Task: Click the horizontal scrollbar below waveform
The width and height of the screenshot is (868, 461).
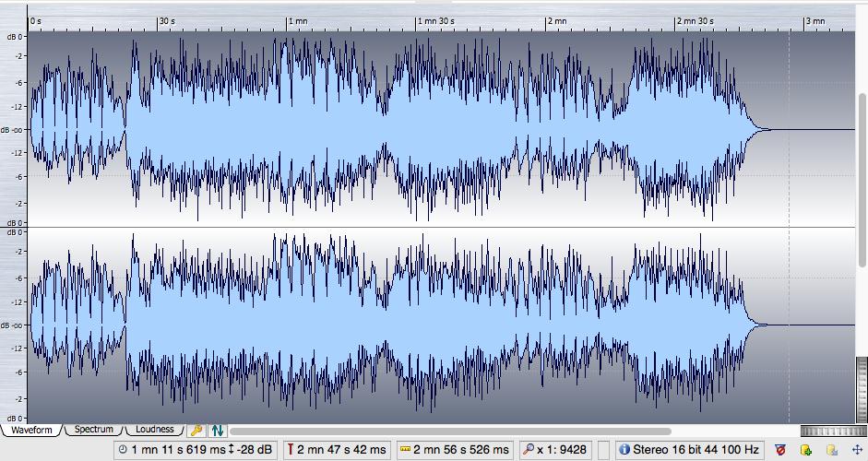Action: pyautogui.click(x=451, y=431)
